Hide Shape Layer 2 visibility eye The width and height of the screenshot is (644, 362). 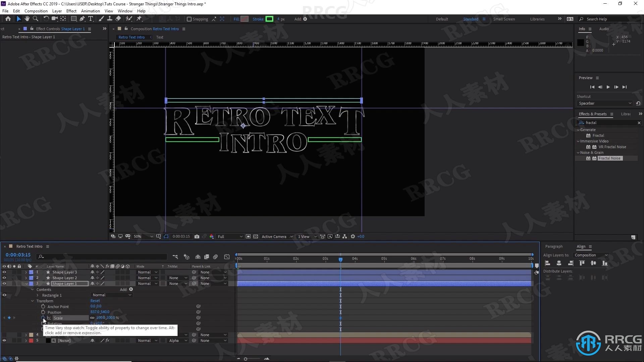click(x=4, y=278)
